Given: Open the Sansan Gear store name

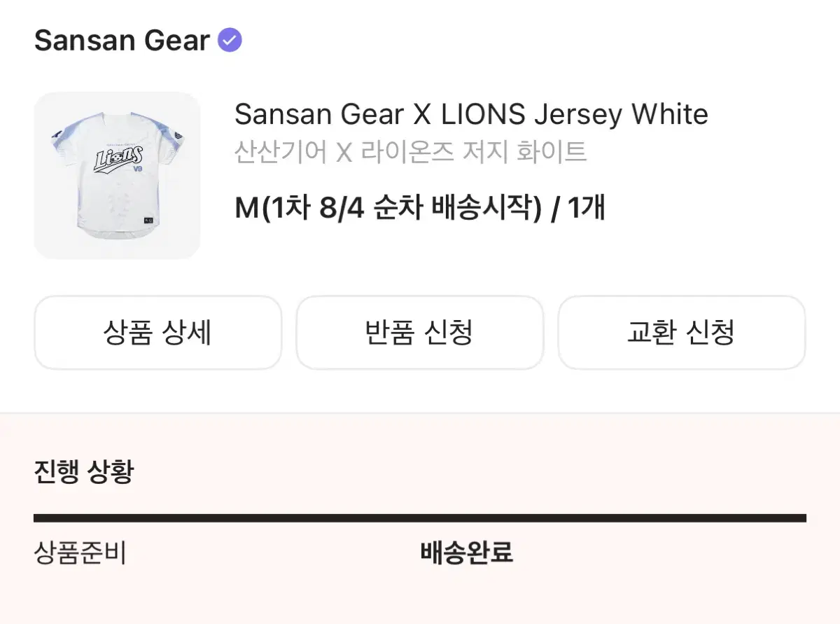Looking at the screenshot, I should [122, 41].
